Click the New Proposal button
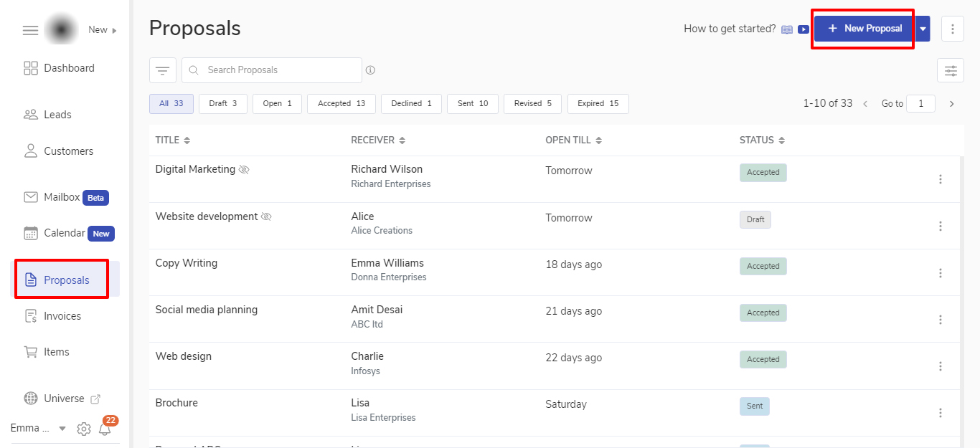This screenshot has width=980, height=448. pos(864,29)
